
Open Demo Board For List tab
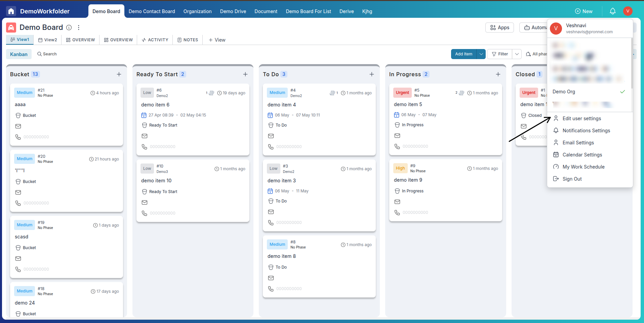[x=309, y=11]
